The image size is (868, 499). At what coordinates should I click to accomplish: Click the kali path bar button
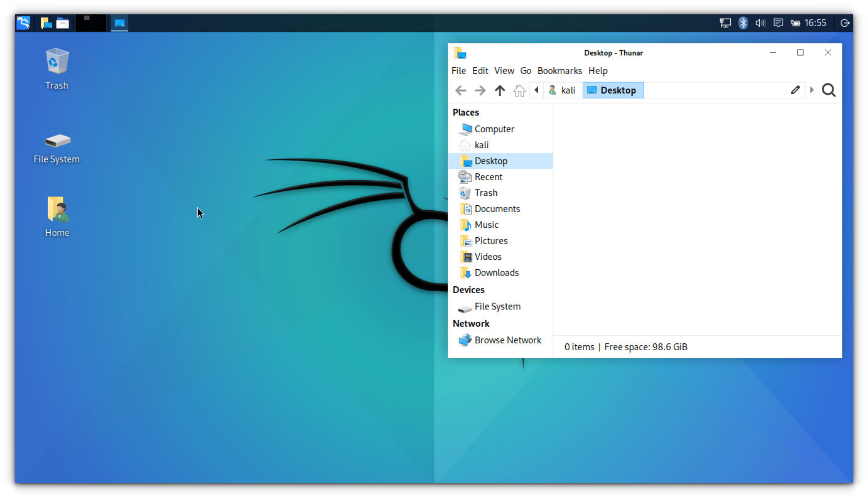[562, 90]
